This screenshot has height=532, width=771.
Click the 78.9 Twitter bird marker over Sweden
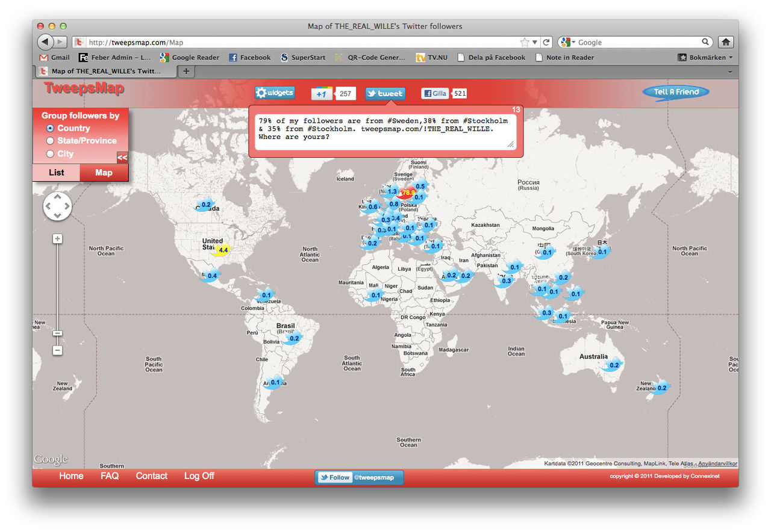(407, 191)
